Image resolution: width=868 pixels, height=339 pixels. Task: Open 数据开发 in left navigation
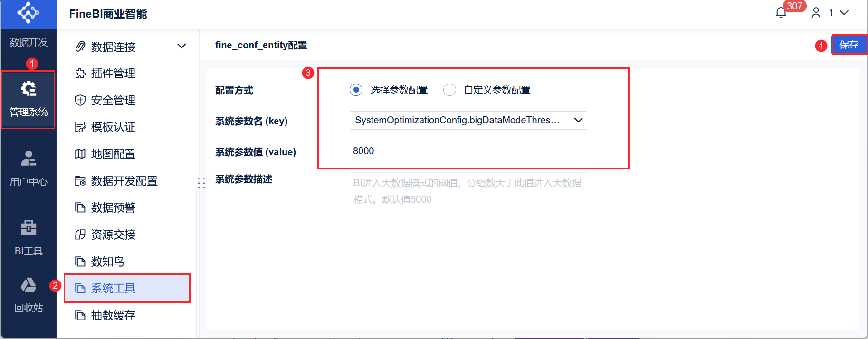click(29, 42)
